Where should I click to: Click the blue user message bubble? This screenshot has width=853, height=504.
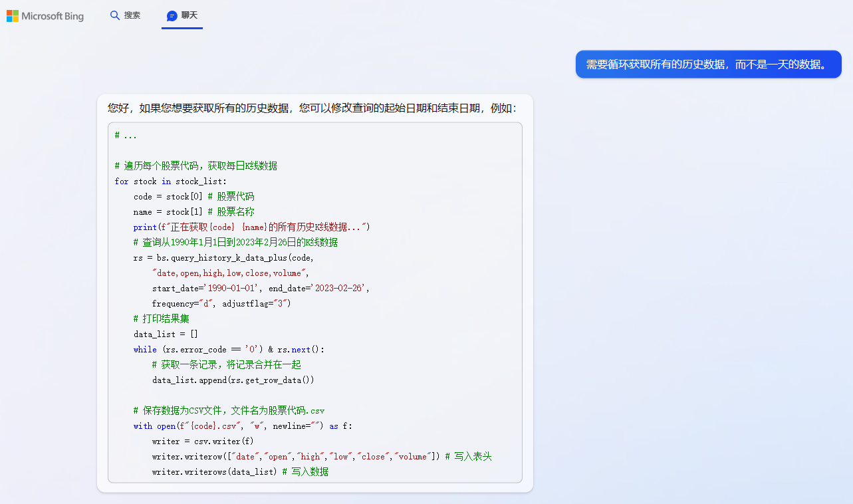point(708,64)
